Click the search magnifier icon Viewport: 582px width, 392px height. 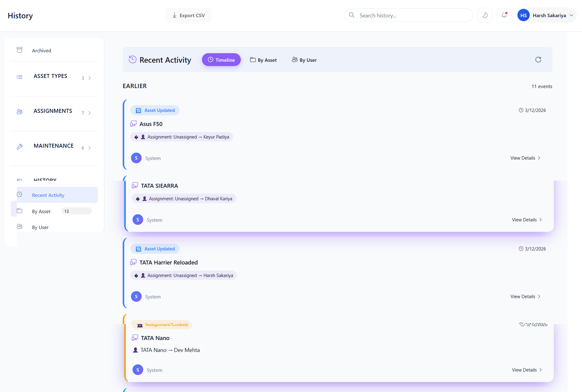352,15
